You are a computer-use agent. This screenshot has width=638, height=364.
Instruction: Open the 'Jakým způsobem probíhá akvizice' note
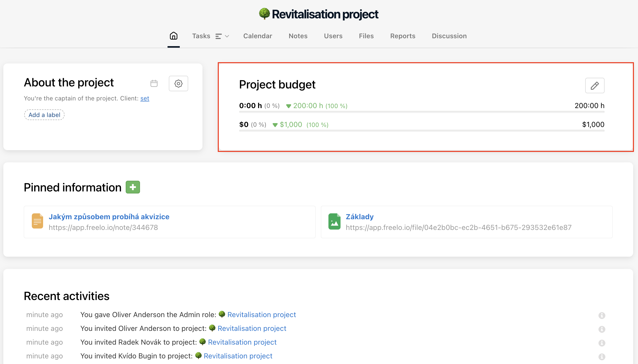[109, 217]
